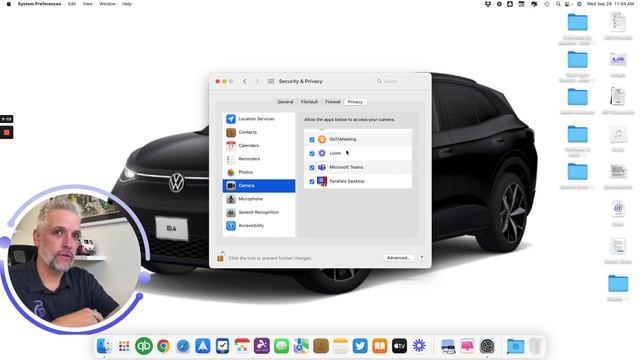Open Twitter from the dock
Viewport: 640px width, 360px height.
pos(360,346)
